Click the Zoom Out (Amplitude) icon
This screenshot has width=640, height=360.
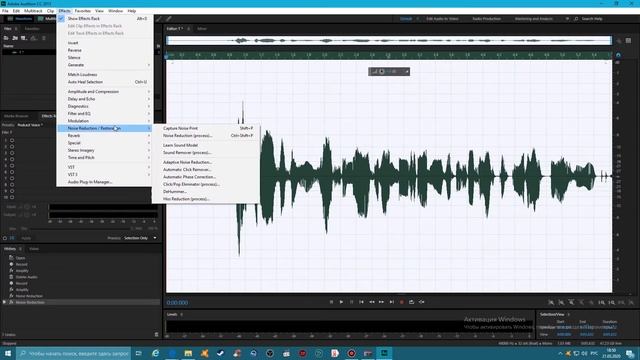[561, 302]
